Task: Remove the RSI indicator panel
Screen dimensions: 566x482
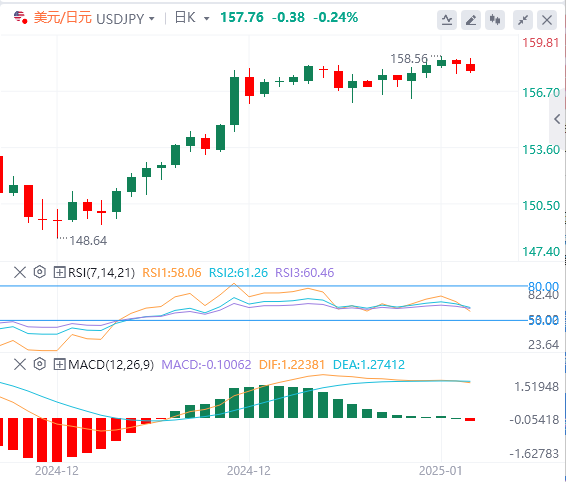Action: coord(20,272)
